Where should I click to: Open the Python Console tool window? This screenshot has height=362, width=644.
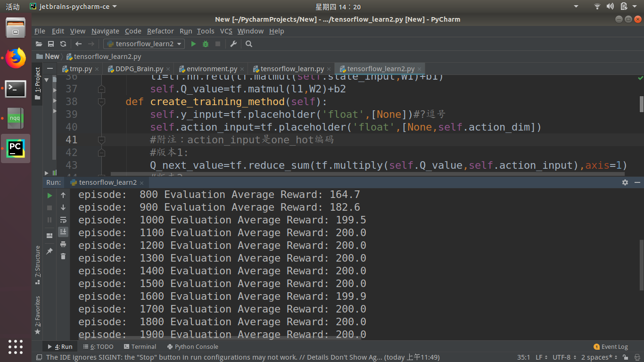coord(192,347)
